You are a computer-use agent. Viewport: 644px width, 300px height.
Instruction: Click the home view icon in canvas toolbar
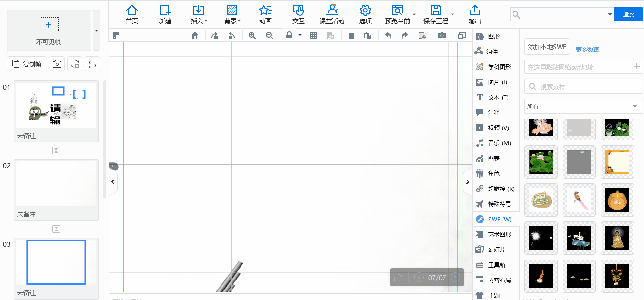(x=194, y=35)
